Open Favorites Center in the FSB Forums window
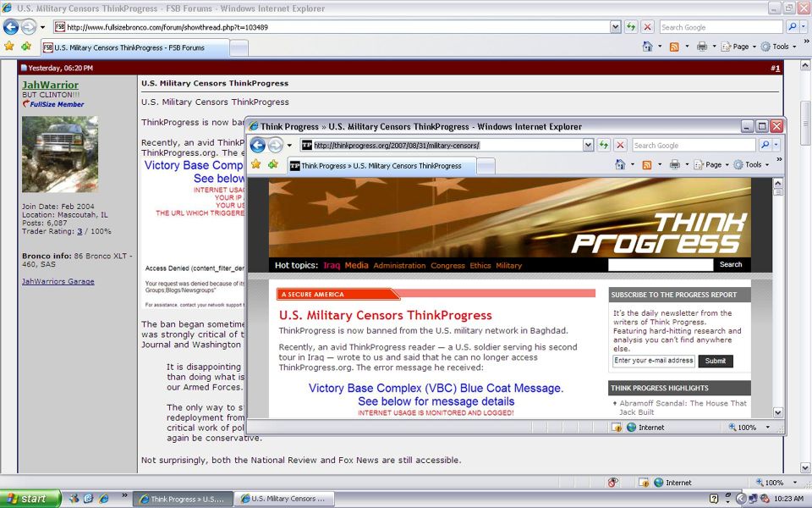 [8, 47]
